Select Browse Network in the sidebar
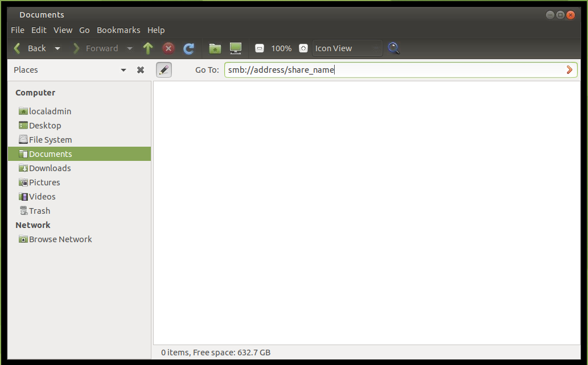This screenshot has height=365, width=588. [60, 239]
